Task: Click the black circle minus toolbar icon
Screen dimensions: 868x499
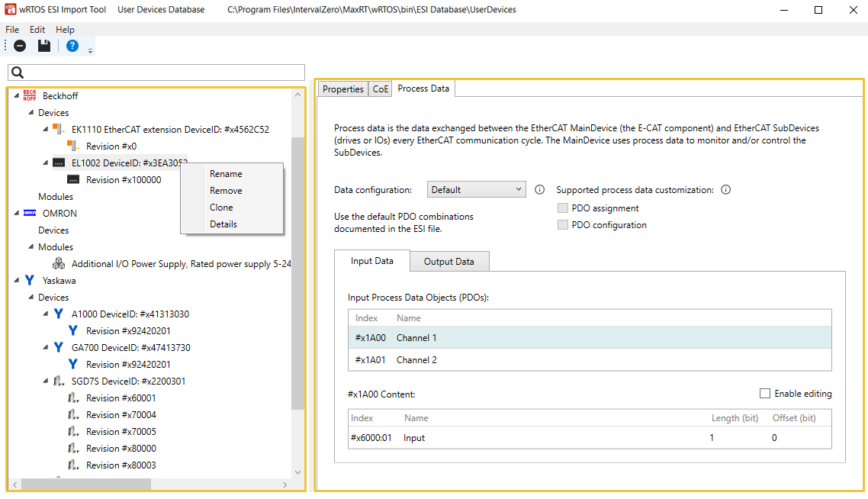Action: 20,46
